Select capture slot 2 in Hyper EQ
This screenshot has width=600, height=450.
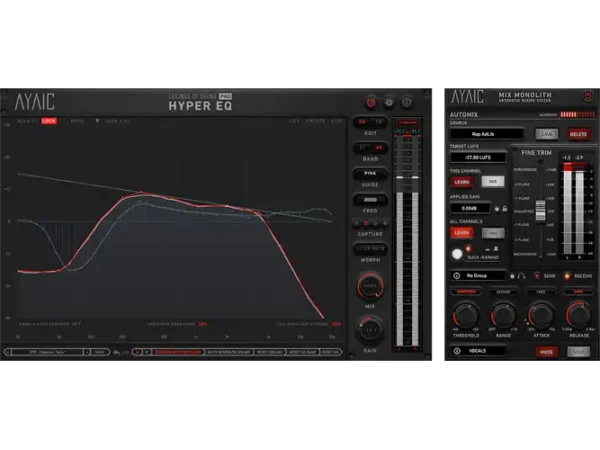pyautogui.click(x=366, y=223)
